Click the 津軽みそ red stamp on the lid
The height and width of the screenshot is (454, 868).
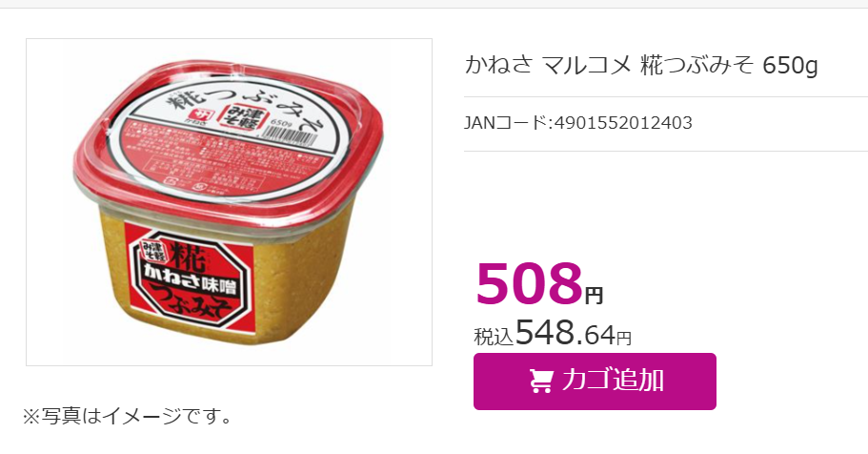(245, 120)
